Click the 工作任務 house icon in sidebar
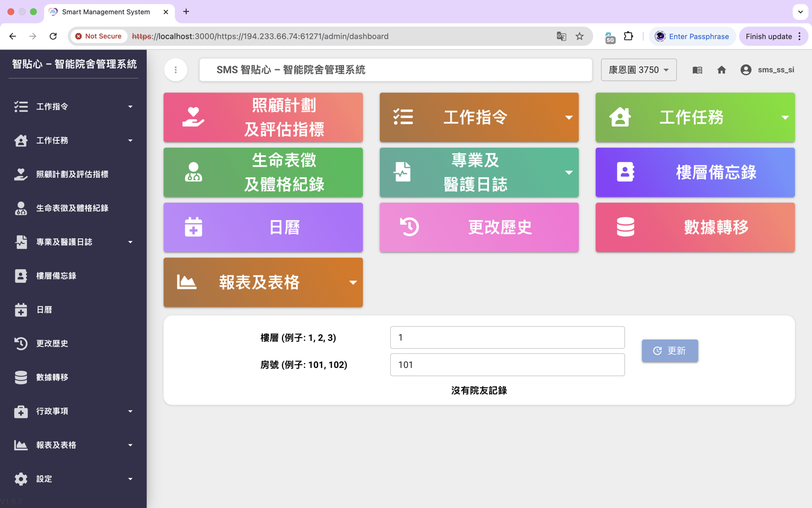The image size is (812, 508). (x=21, y=141)
